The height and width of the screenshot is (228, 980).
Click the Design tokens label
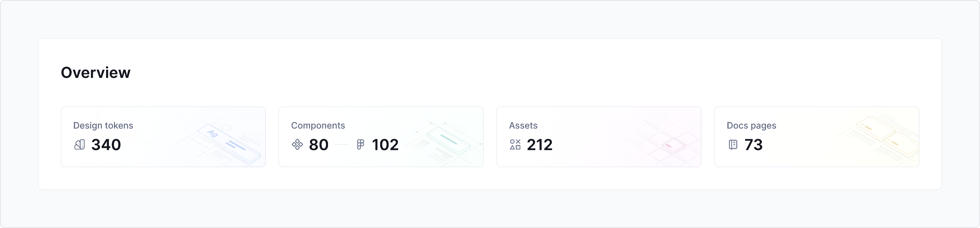[x=104, y=125]
